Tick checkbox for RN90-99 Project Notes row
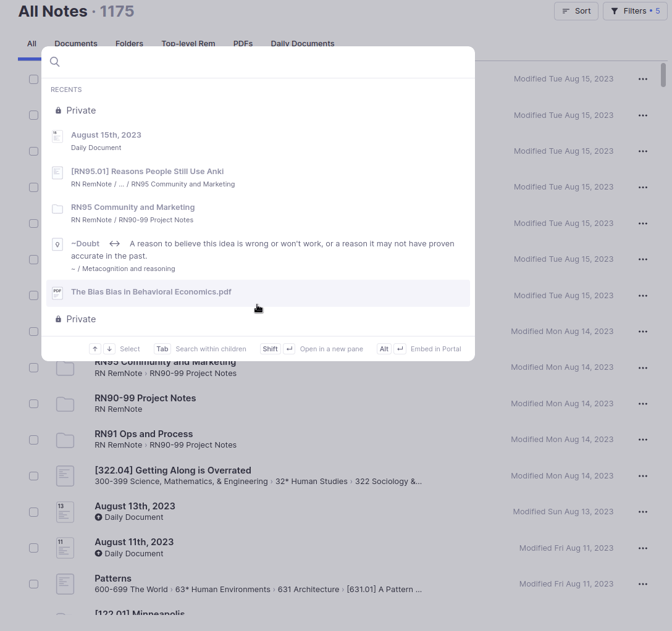Screen dimensions: 672x631 (x=34, y=404)
